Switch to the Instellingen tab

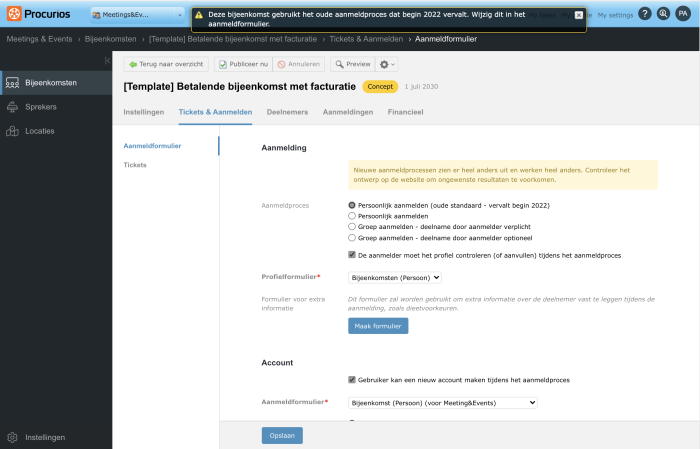pos(144,112)
